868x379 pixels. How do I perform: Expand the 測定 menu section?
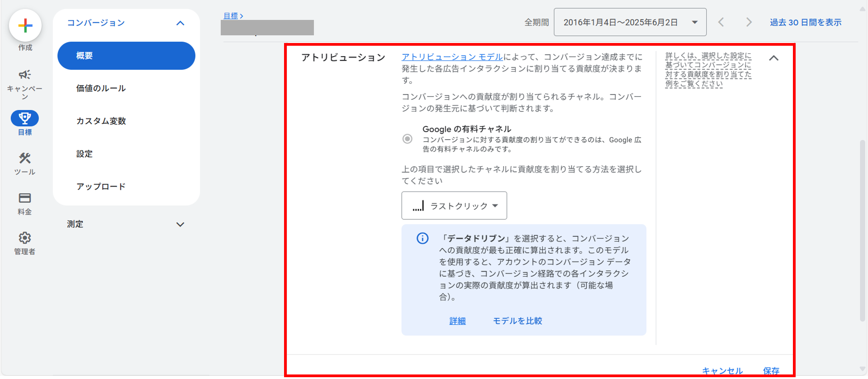click(x=180, y=225)
